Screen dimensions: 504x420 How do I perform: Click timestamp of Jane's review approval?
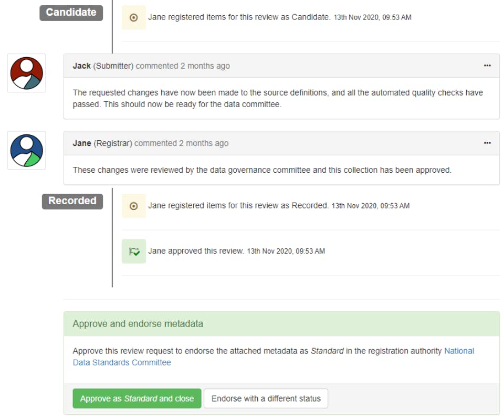[x=286, y=251]
